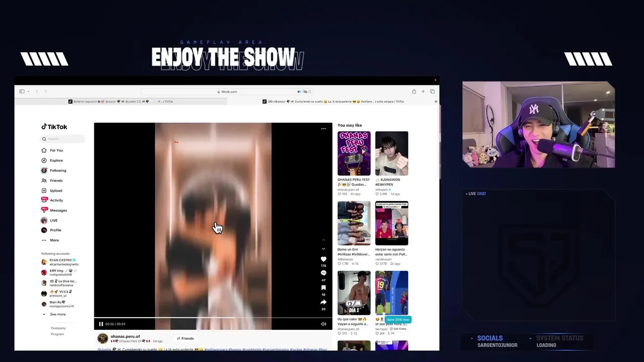Viewport: 644px width, 362px height.
Task: Click LIVE CHAT panel header
Action: 476,194
